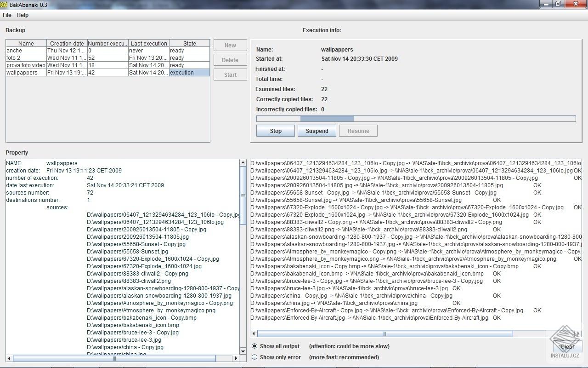Select the anche backup row
588x368 pixels.
click(x=108, y=51)
